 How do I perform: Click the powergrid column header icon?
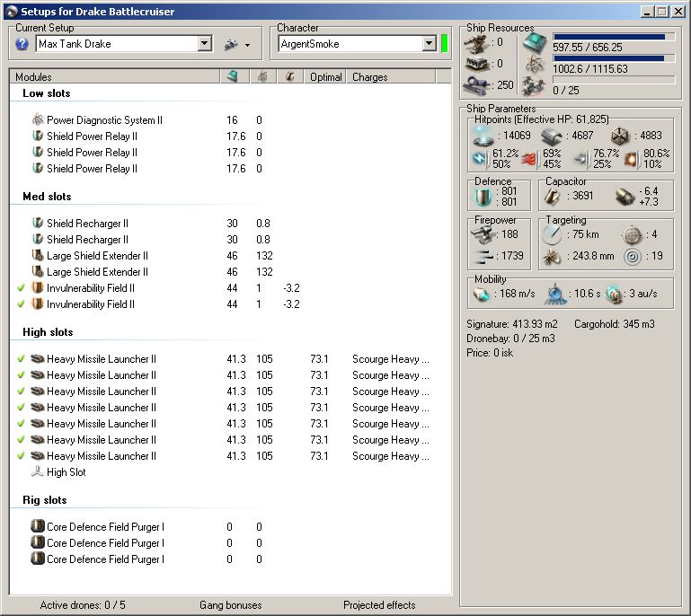(x=262, y=76)
